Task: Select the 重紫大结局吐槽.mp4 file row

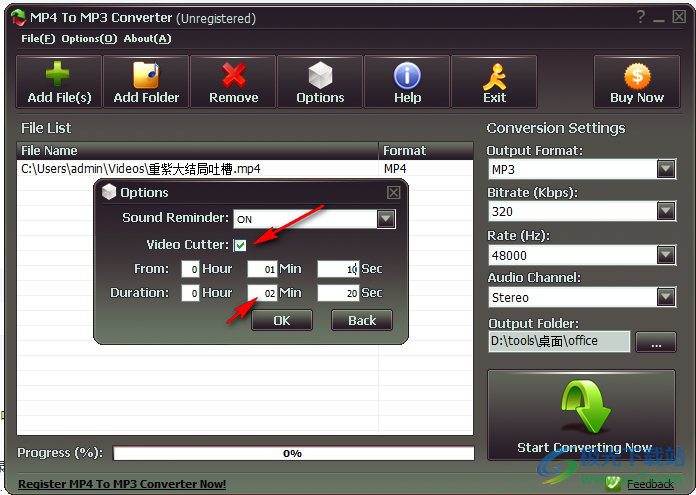Action: tap(245, 169)
